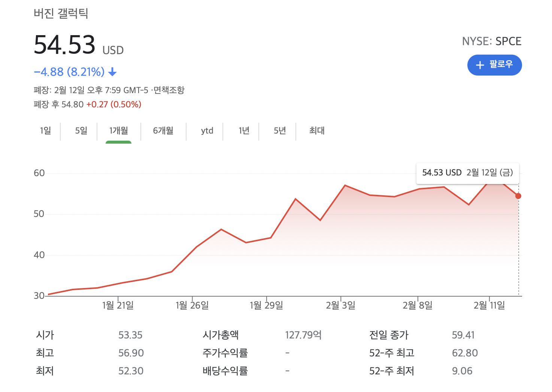Switch chart to 1년 range
The width and height of the screenshot is (552, 392).
coord(244,131)
